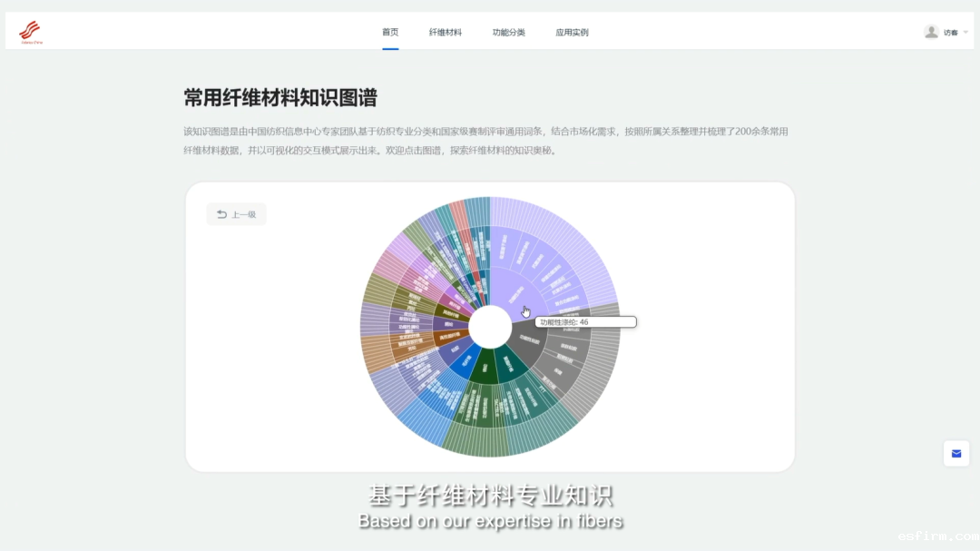Go to the 功能分类 tab

point(509,32)
